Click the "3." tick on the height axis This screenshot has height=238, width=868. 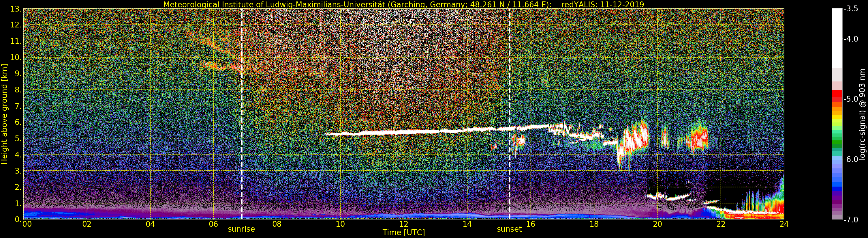click(18, 171)
